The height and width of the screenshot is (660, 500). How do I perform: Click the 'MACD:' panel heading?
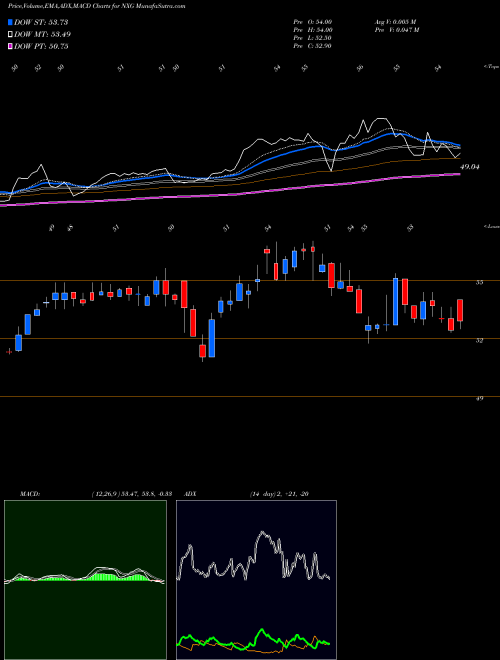click(x=30, y=494)
